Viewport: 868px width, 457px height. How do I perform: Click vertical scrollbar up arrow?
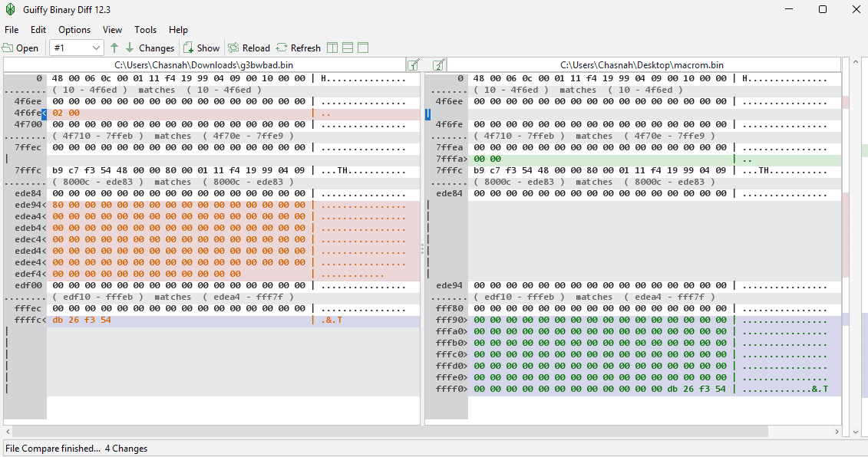pyautogui.click(x=855, y=62)
